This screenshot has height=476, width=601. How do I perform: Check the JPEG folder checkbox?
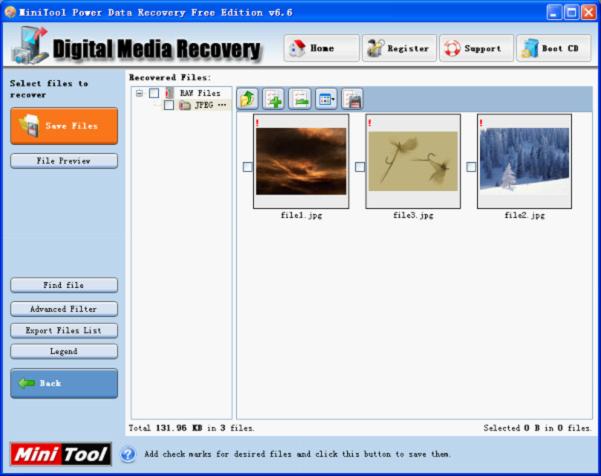[x=169, y=105]
